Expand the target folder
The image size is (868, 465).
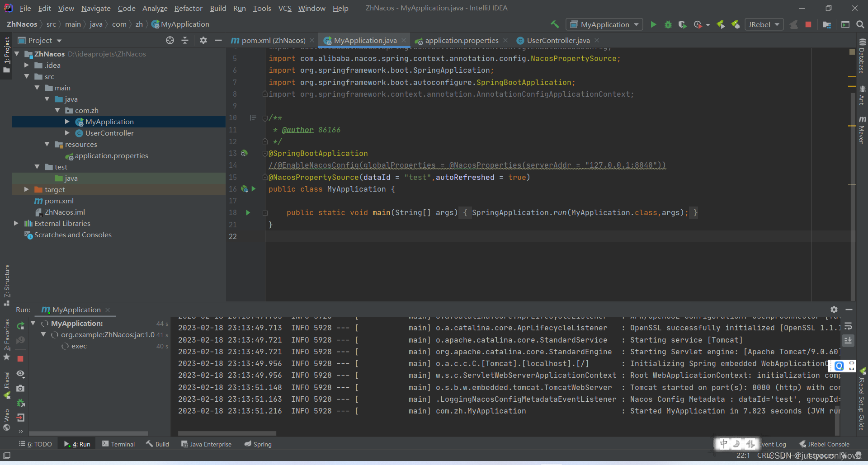[x=27, y=189]
